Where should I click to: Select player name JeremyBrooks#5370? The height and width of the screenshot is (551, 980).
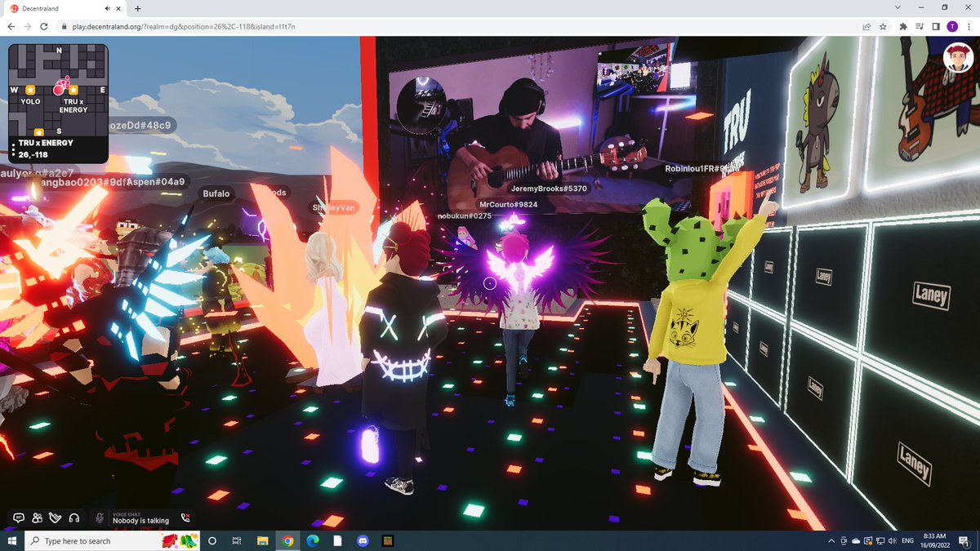549,189
